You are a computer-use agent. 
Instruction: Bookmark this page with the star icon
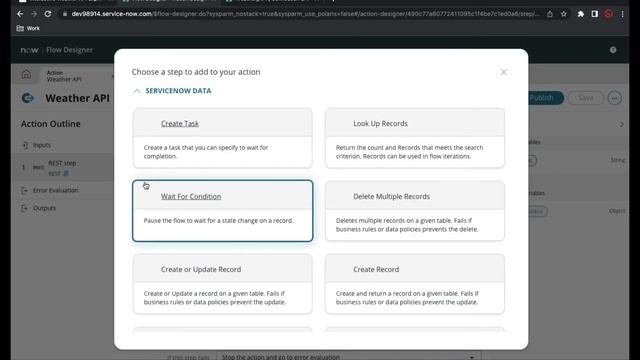[564, 14]
